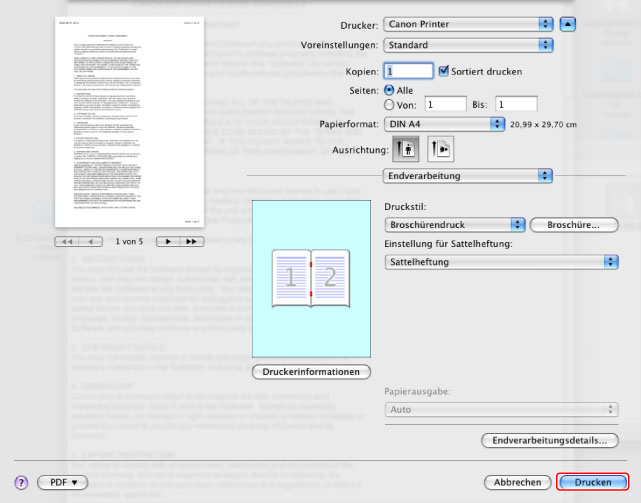Select the Alle pages radio button
641x503 pixels.
pyautogui.click(x=390, y=89)
